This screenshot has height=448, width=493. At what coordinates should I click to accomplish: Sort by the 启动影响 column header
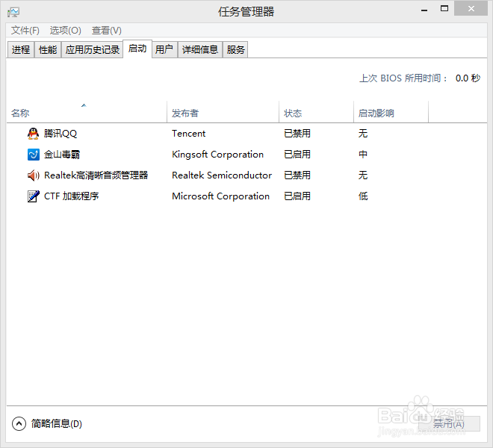[391, 113]
